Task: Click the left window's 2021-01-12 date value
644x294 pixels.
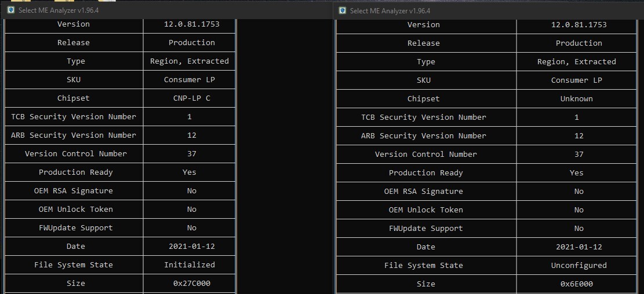Action: pos(191,246)
